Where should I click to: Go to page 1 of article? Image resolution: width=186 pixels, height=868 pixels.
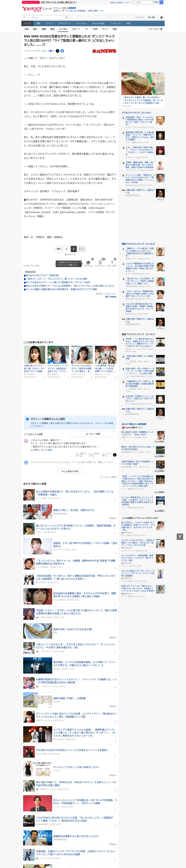click(x=66, y=249)
